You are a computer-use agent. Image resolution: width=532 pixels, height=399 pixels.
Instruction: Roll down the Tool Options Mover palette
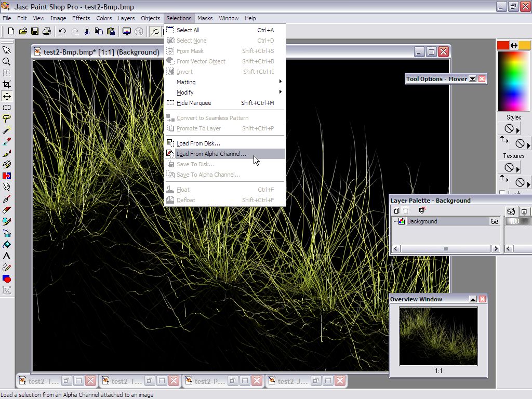tap(472, 79)
